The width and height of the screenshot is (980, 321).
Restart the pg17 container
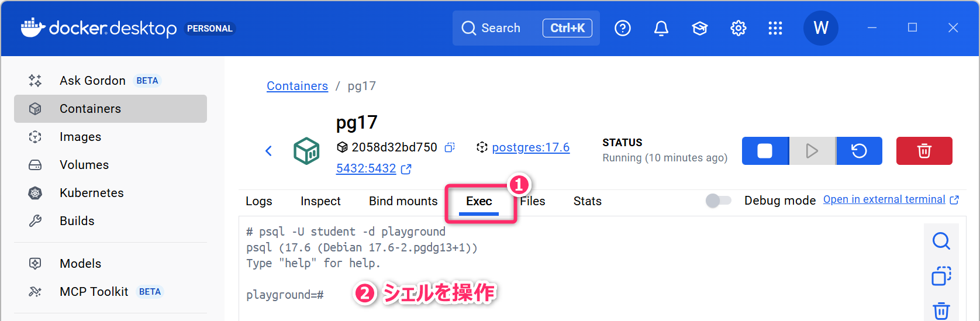coord(859,151)
